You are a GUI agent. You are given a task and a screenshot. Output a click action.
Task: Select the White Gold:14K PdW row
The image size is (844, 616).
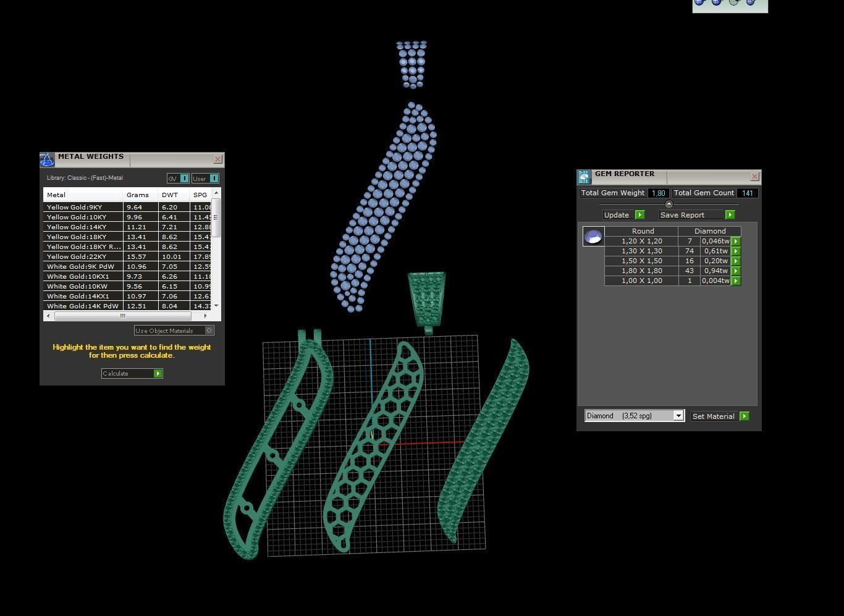coord(127,306)
